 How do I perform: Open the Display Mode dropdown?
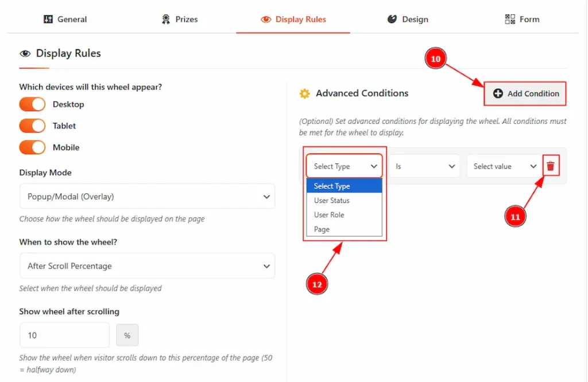[147, 197]
